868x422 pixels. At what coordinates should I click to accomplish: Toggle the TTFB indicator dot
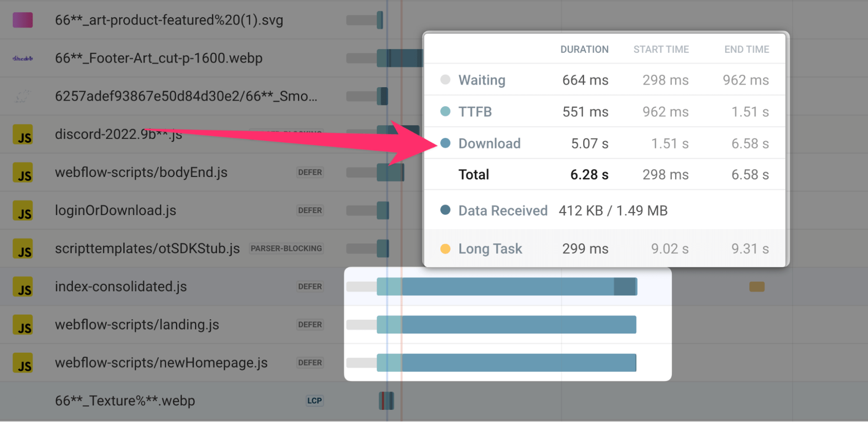pyautogui.click(x=446, y=111)
